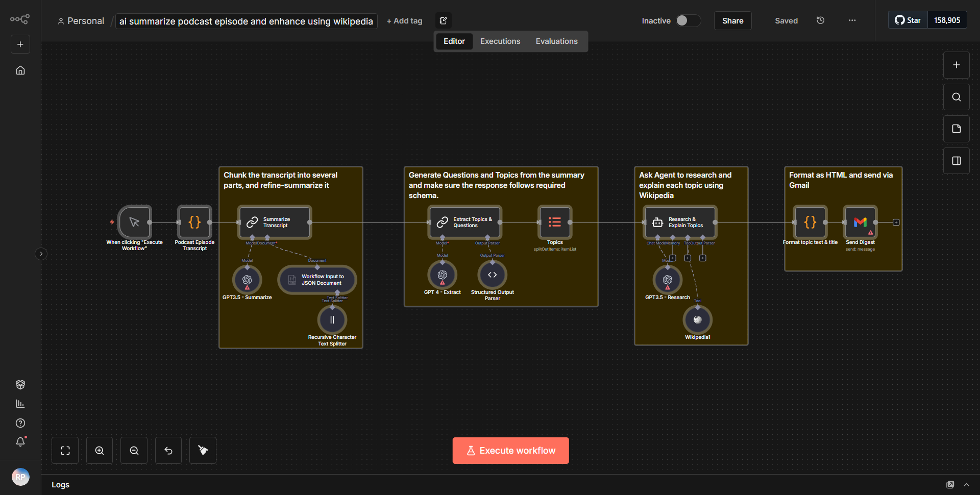Zoom in on the canvas
The height and width of the screenshot is (495, 980).
100,451
